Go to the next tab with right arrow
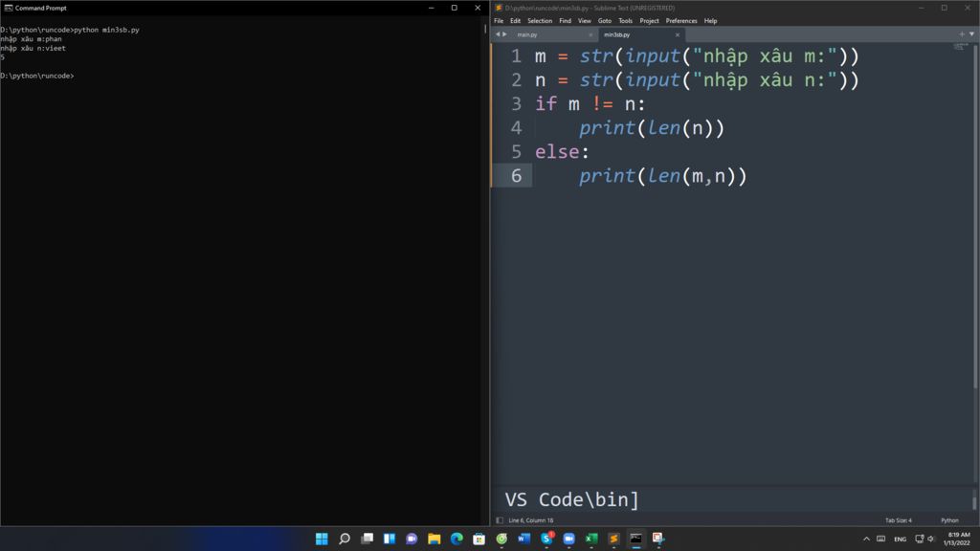This screenshot has height=551, width=980. [x=505, y=34]
